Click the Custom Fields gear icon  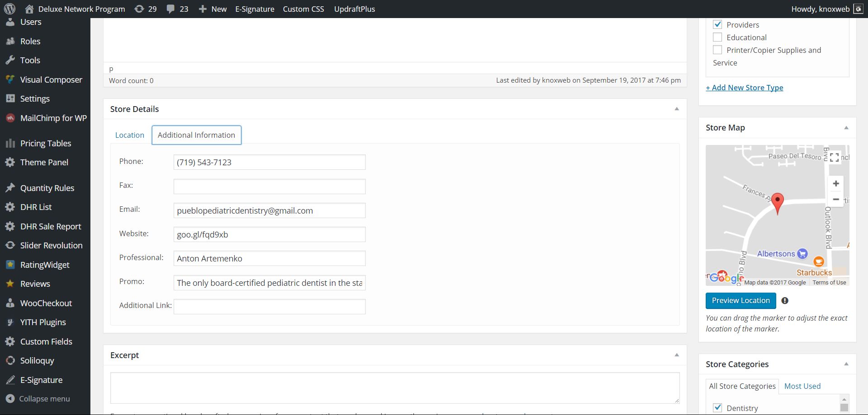click(x=10, y=341)
